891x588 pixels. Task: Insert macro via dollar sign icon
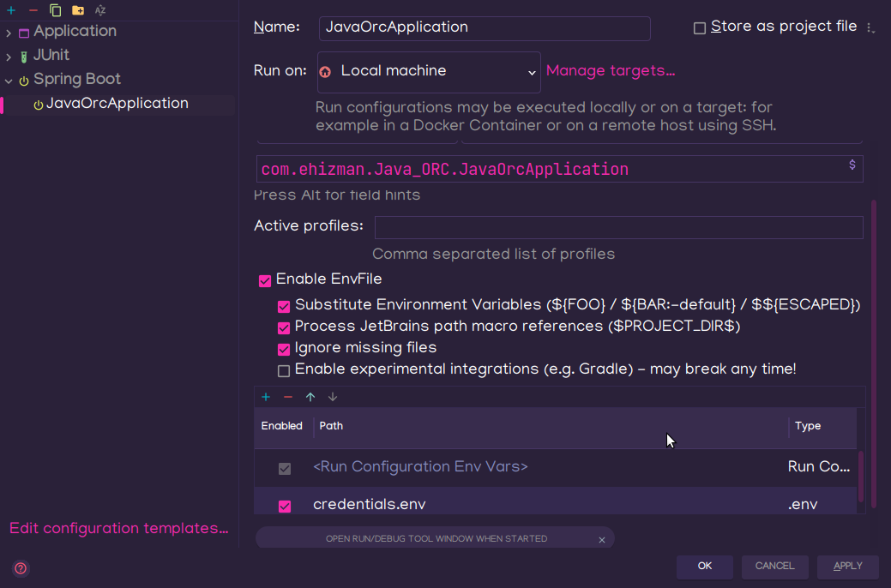coord(852,165)
